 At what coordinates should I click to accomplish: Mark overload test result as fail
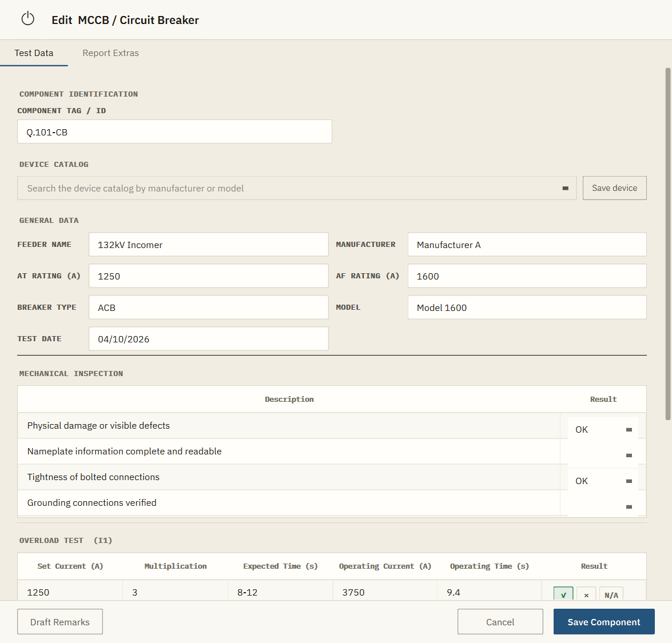point(586,594)
